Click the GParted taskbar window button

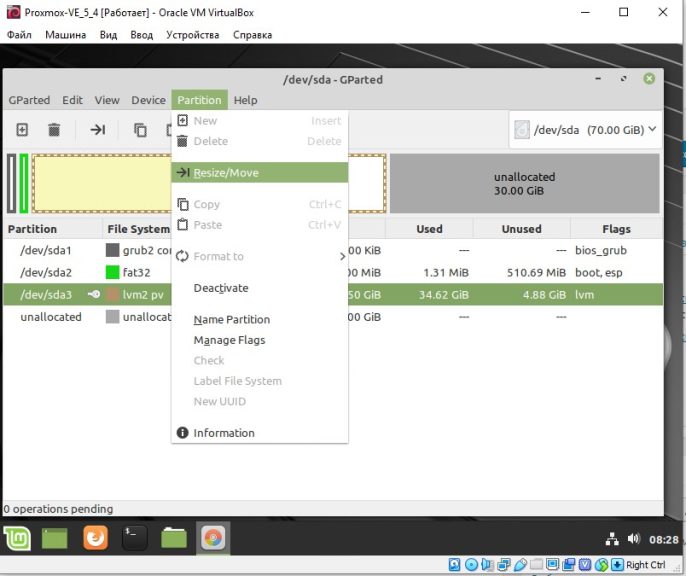click(213, 538)
